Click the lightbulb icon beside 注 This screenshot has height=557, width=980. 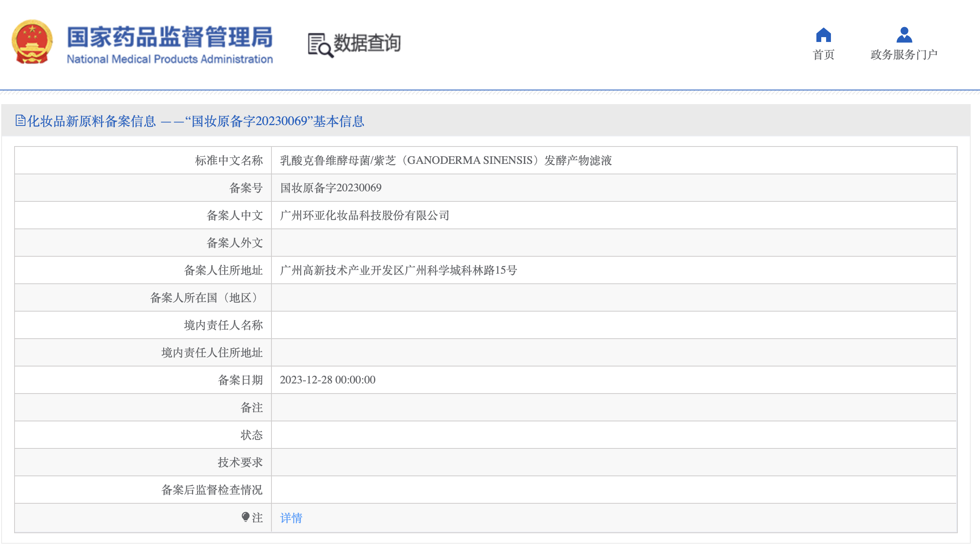(245, 517)
